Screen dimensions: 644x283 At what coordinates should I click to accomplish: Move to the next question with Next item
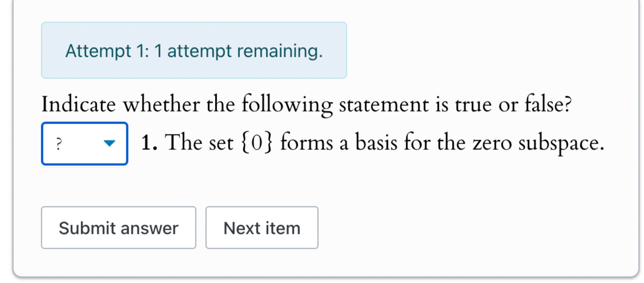coord(262,227)
